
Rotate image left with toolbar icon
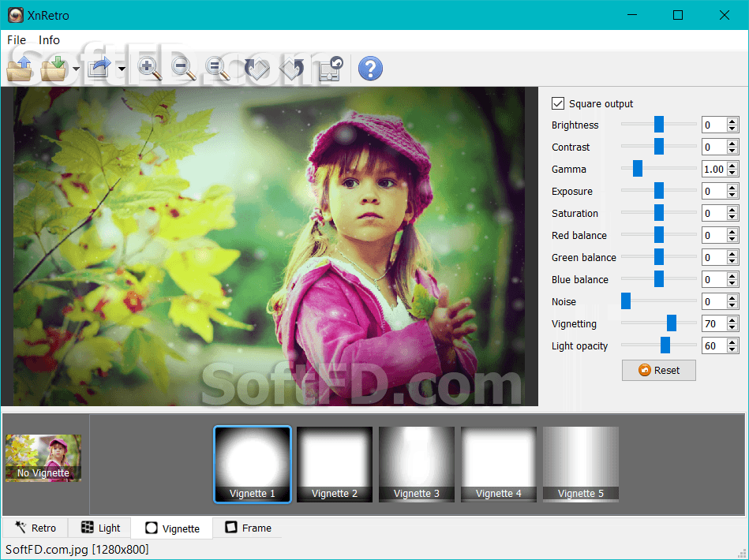click(257, 69)
